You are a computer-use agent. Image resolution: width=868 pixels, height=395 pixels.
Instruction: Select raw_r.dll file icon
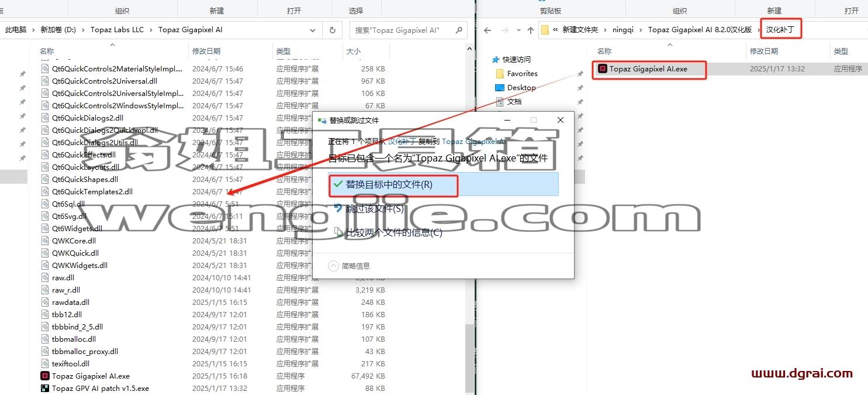coord(45,290)
